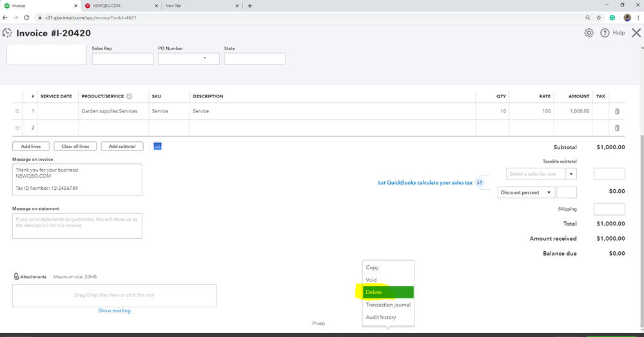Click the Shipping amount field
The image size is (644, 337).
609,209
